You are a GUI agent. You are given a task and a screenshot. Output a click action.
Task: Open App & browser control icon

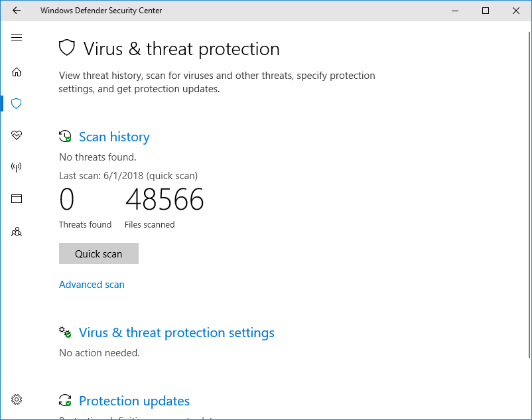(x=16, y=198)
